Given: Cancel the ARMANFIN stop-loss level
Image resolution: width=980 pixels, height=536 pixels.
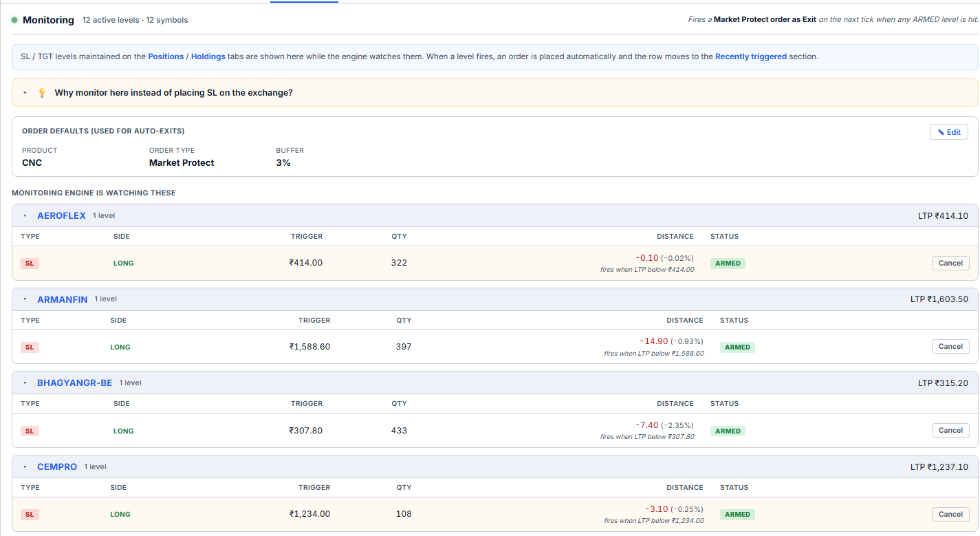Looking at the screenshot, I should (x=950, y=347).
